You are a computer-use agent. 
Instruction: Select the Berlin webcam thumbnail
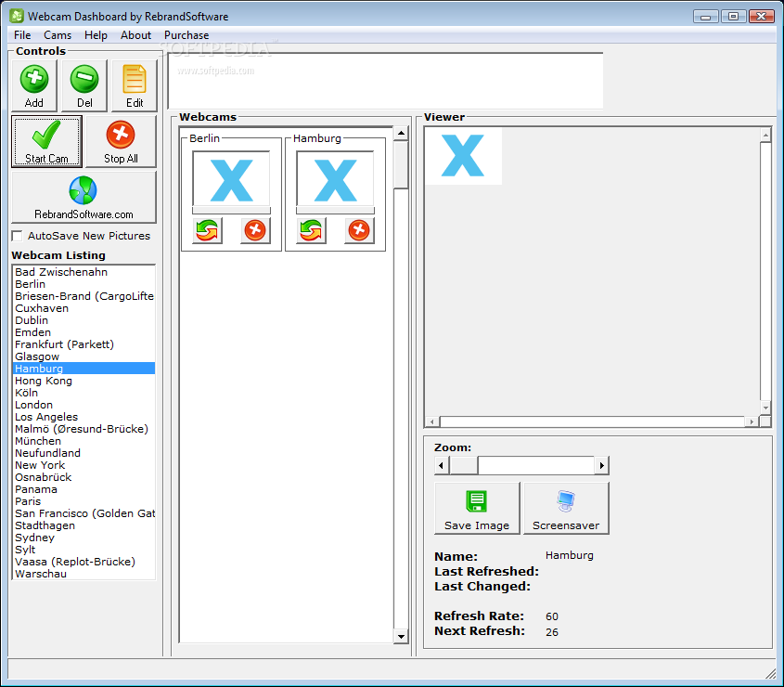232,180
